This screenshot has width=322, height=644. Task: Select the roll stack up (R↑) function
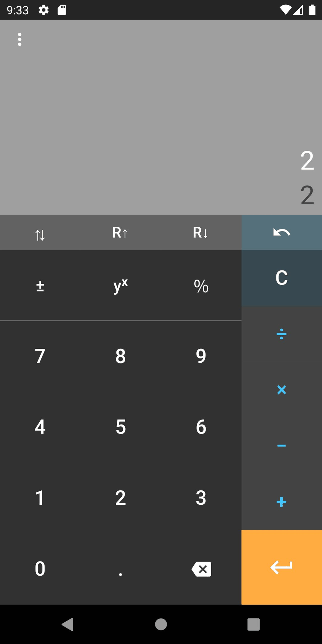(120, 232)
